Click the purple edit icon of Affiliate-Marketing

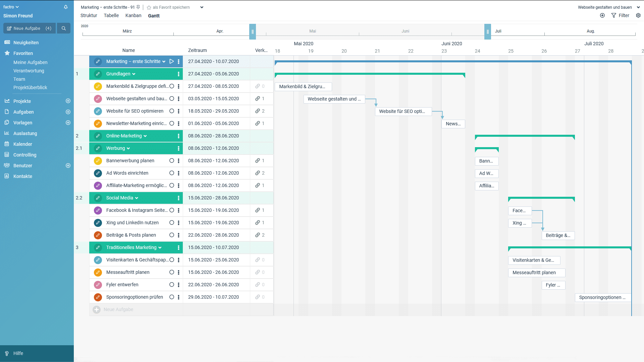tap(98, 186)
